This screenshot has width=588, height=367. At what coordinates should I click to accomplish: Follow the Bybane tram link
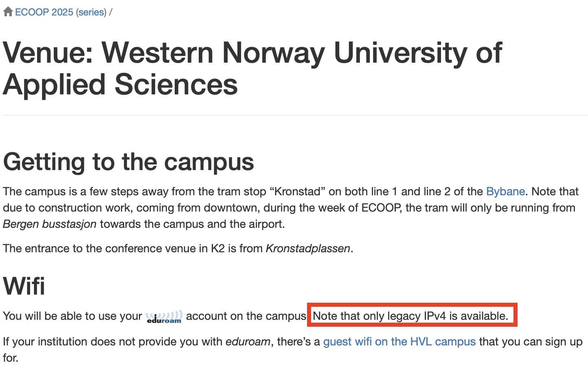click(505, 191)
